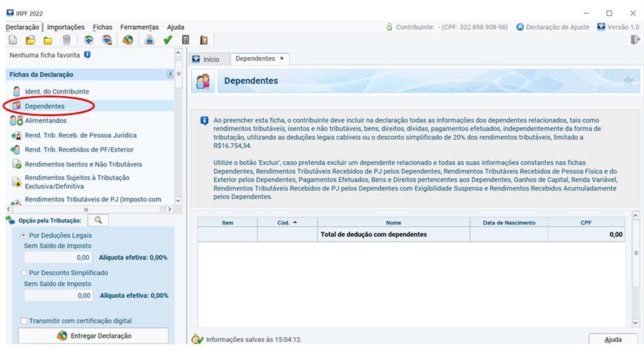Click the padlock icon beside Contribuinte
644x350 pixels.
pos(389,27)
